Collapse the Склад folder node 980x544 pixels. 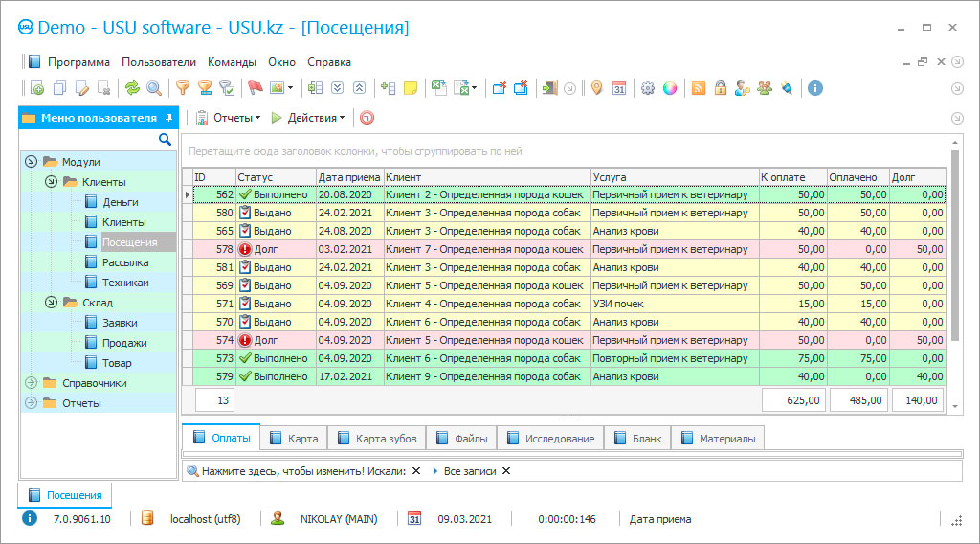[x=52, y=302]
